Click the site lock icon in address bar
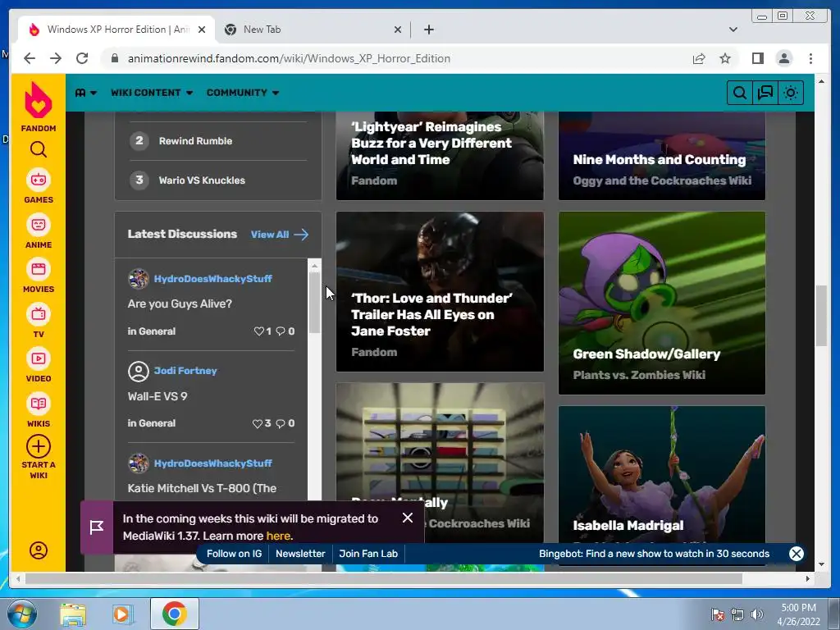Viewport: 840px width, 630px height. 114,58
